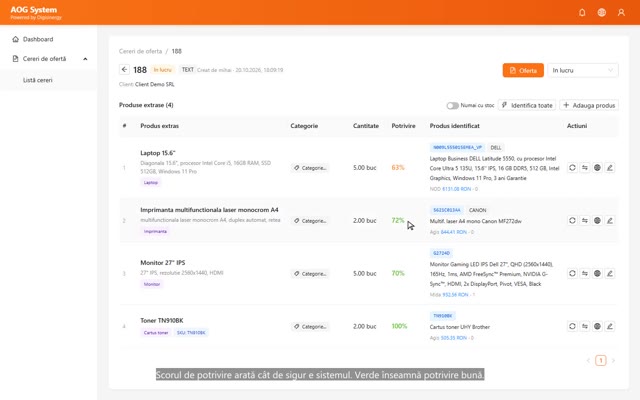This screenshot has height=400, width=640.
Task: Edit the Toner TN910BK row
Action: tap(610, 326)
